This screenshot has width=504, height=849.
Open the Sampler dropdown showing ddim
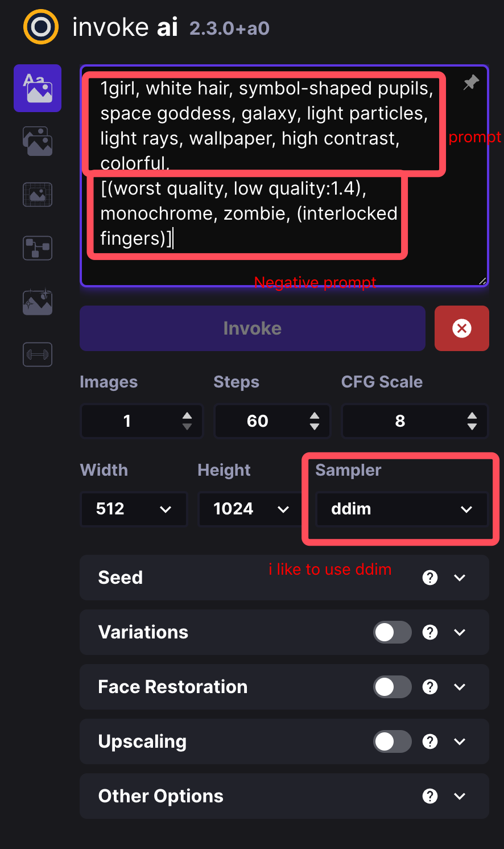[402, 509]
